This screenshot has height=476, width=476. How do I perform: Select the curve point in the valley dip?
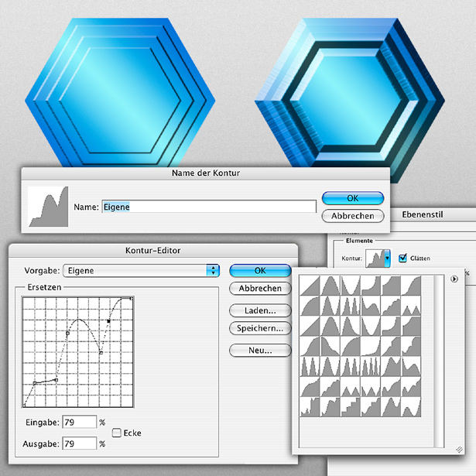tap(101, 352)
